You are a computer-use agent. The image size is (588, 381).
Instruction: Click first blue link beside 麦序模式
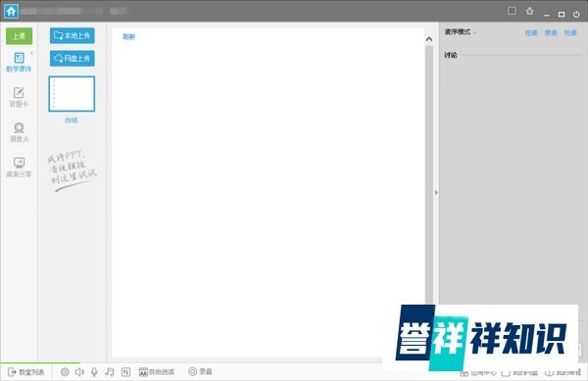click(531, 33)
